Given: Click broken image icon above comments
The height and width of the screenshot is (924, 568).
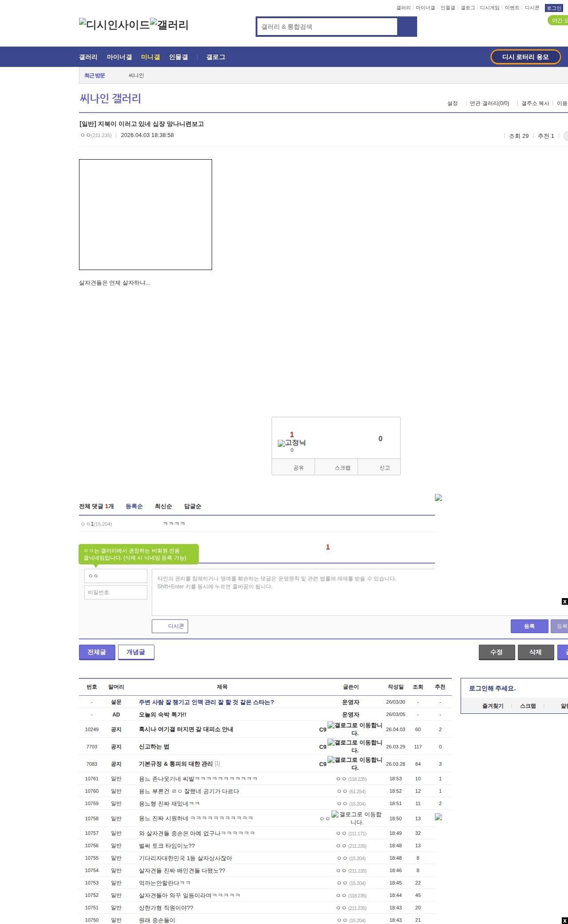Looking at the screenshot, I should click(438, 497).
